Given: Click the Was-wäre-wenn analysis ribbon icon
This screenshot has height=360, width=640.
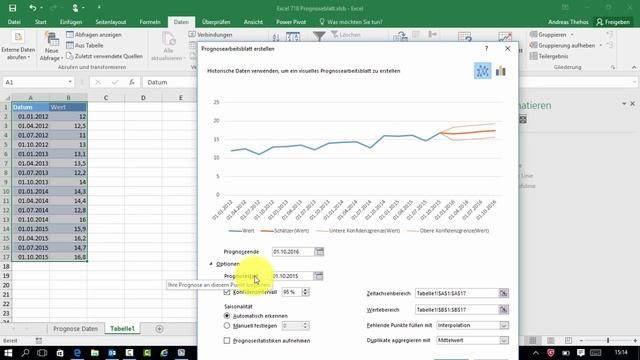Looking at the screenshot, I should coord(465,37).
